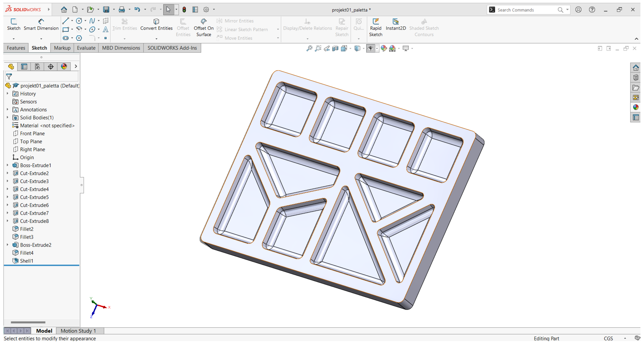This screenshot has height=345, width=644.
Task: Select the Shell1 feature in tree
Action: click(x=26, y=261)
